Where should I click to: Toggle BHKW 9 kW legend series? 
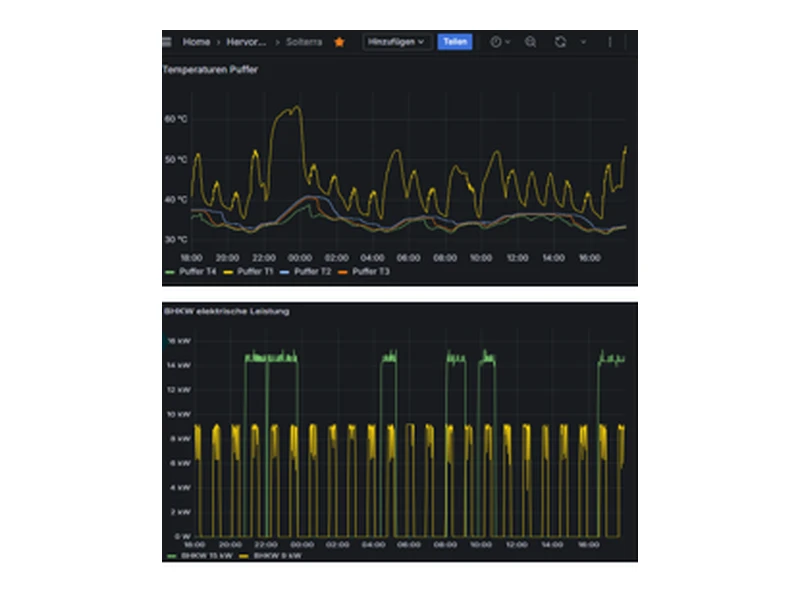(x=271, y=556)
